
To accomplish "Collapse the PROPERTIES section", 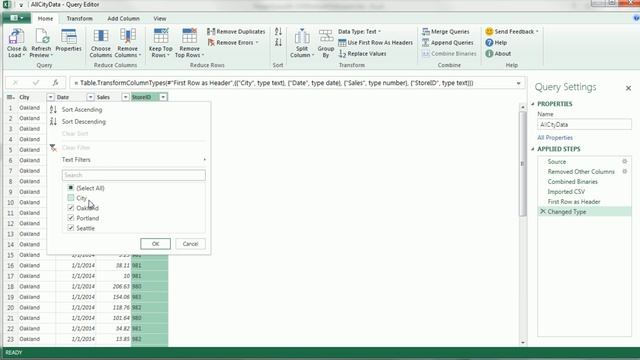I will [x=533, y=104].
